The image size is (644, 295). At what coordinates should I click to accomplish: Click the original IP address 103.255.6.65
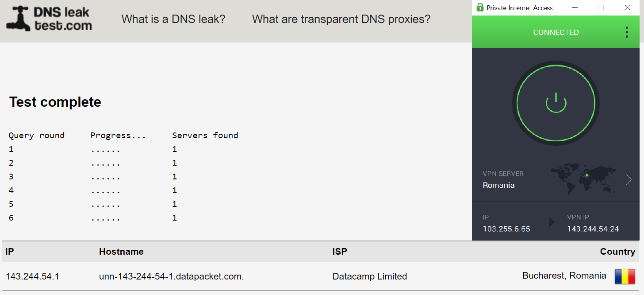(506, 229)
